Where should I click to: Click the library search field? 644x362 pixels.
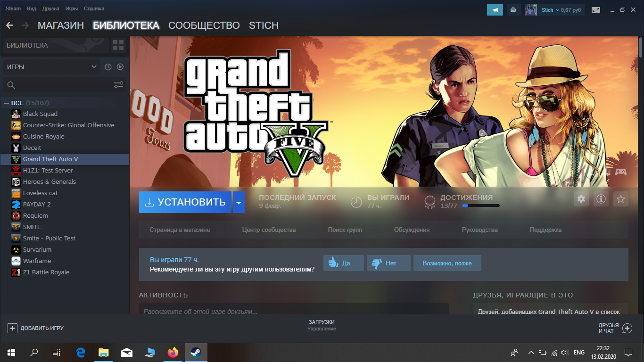[64, 85]
